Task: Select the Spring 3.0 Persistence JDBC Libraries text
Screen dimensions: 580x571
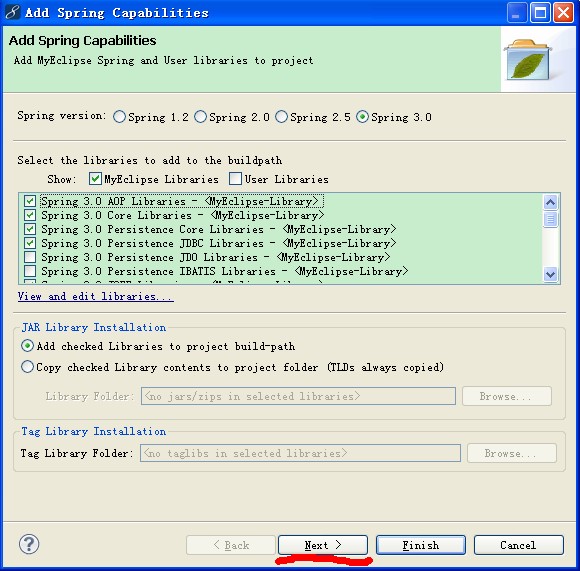Action: [219, 243]
